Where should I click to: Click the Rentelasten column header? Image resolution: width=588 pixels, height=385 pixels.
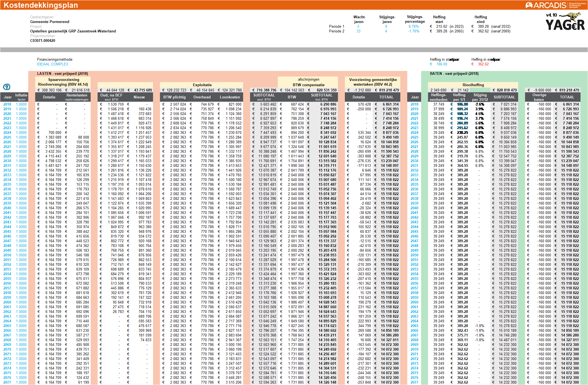pos(77,97)
